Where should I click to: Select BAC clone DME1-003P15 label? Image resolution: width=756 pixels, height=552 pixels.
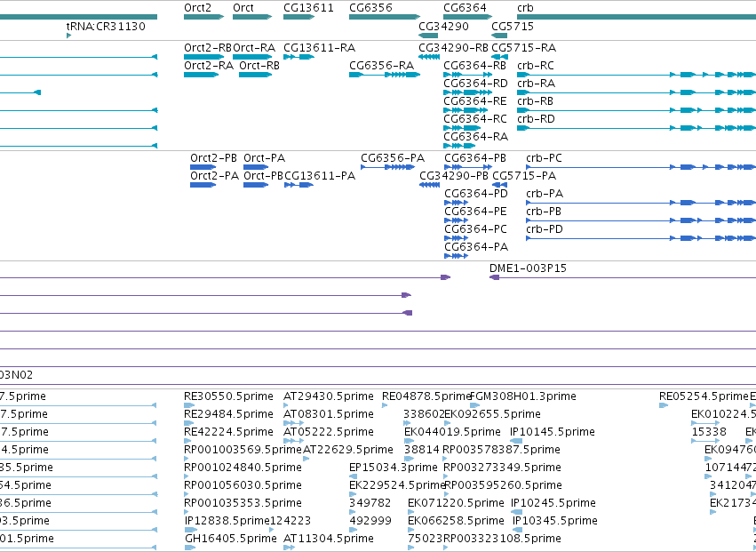(528, 268)
